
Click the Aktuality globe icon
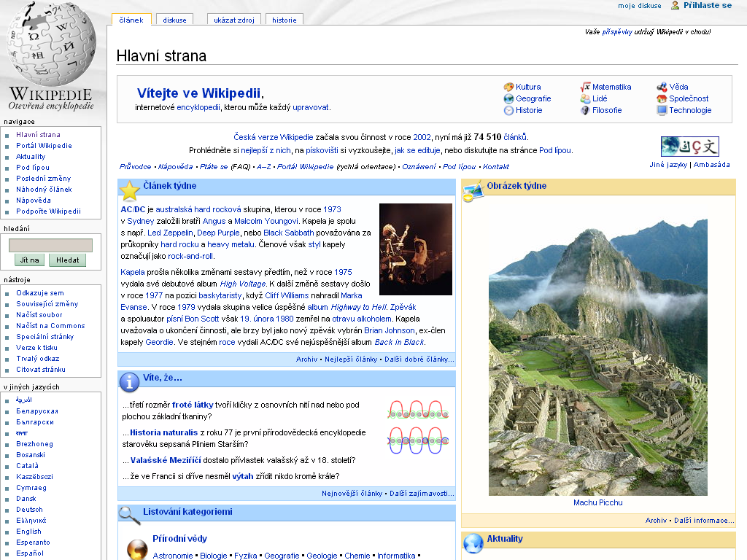pyautogui.click(x=473, y=543)
